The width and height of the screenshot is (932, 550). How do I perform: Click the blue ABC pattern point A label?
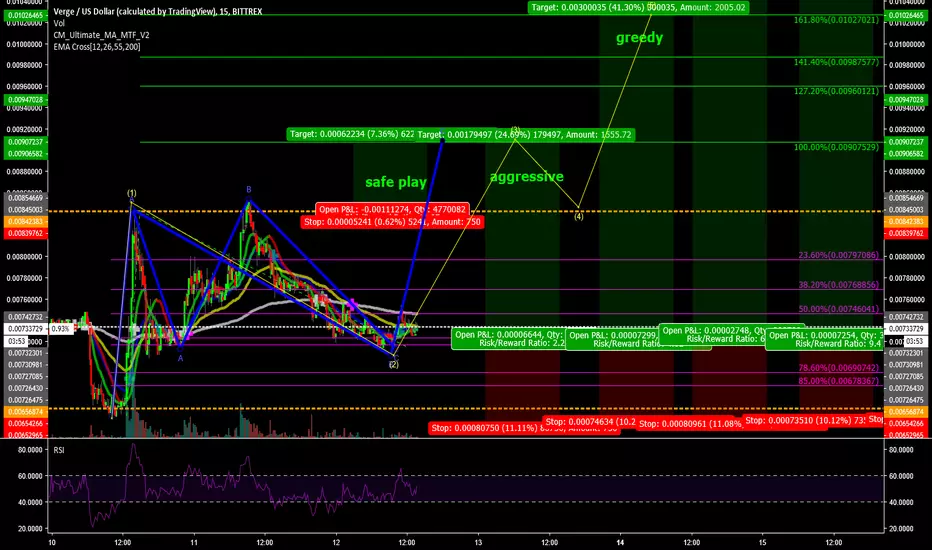pos(180,358)
